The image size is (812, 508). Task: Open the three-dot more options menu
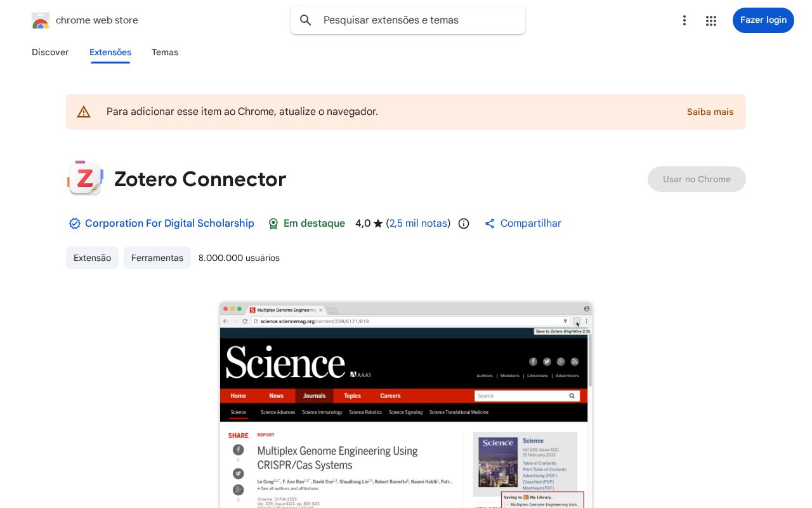(684, 20)
